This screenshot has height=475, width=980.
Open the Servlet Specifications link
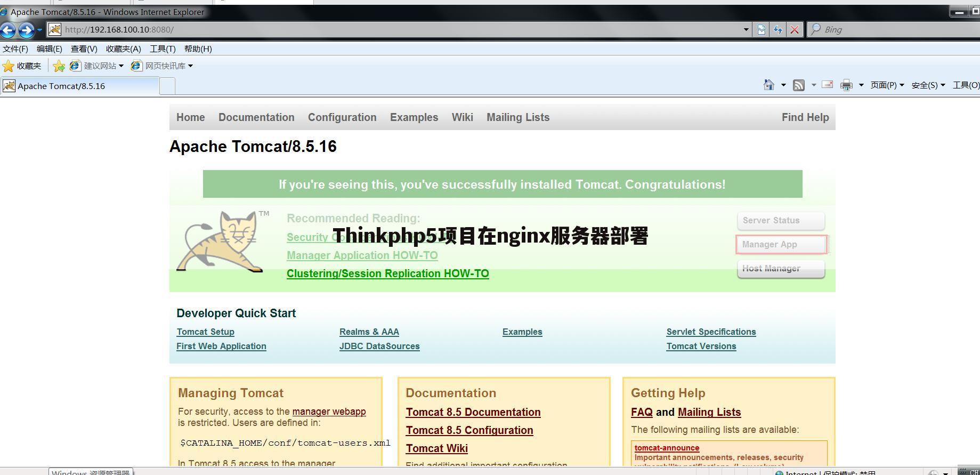click(x=711, y=332)
